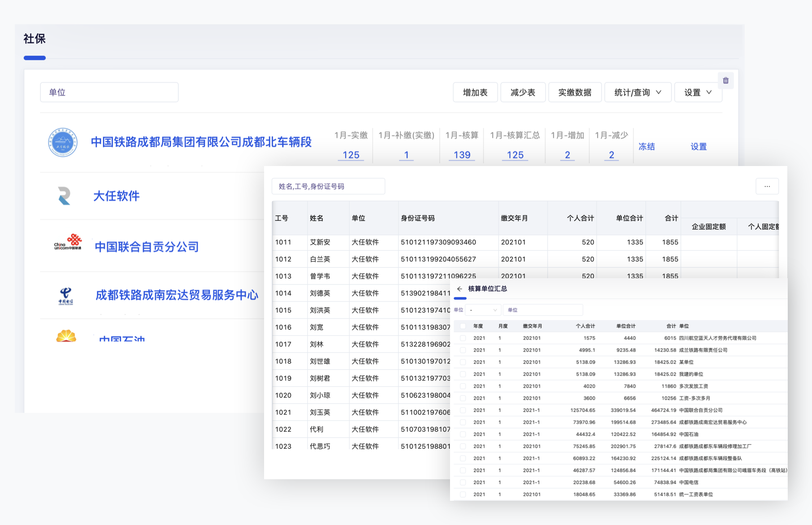This screenshot has height=525, width=812.
Task: Open the 中国联合自贡分公司 unit link
Action: (x=146, y=247)
